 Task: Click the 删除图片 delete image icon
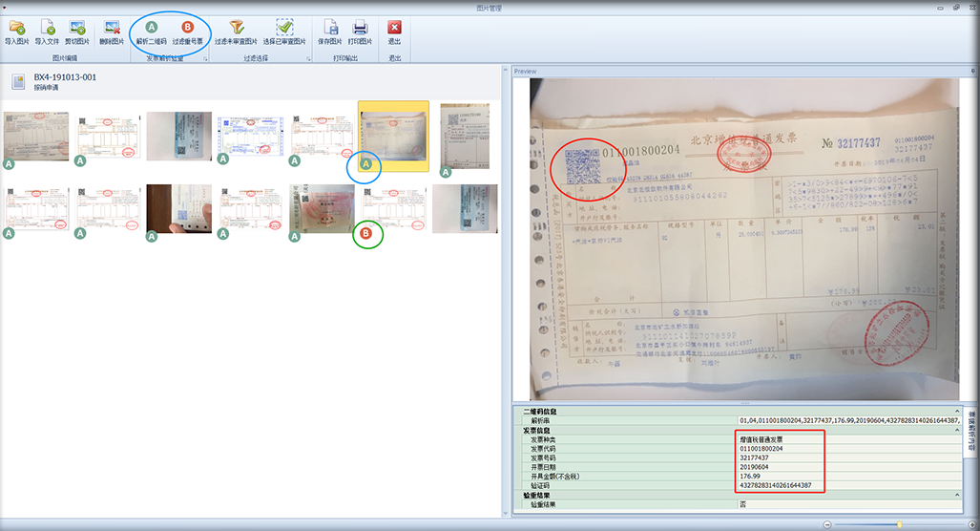point(112,27)
